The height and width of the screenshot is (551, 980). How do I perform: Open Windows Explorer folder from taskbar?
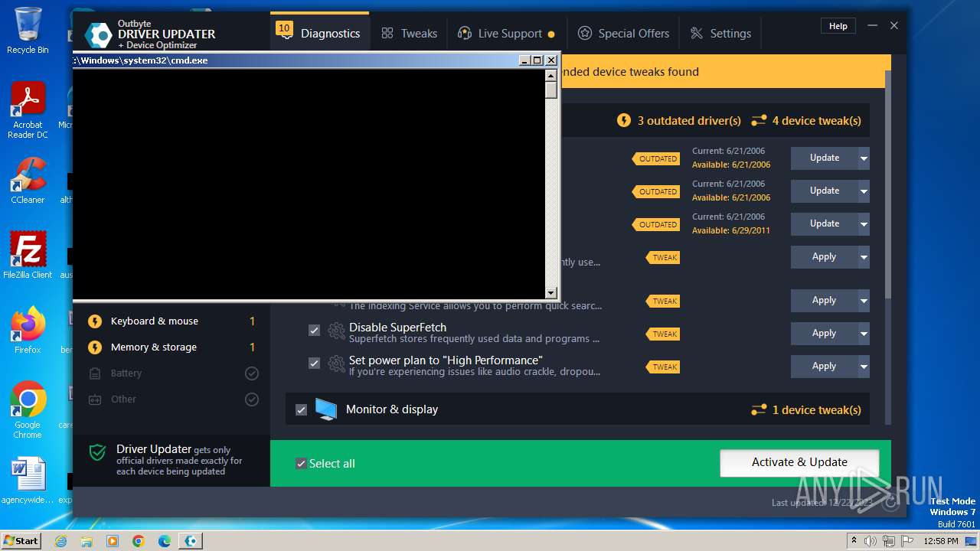[87, 541]
